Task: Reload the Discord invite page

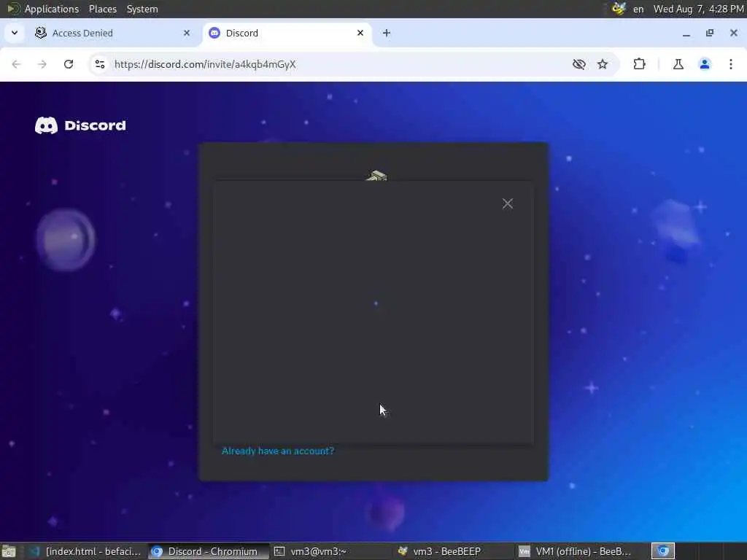Action: pyautogui.click(x=69, y=64)
